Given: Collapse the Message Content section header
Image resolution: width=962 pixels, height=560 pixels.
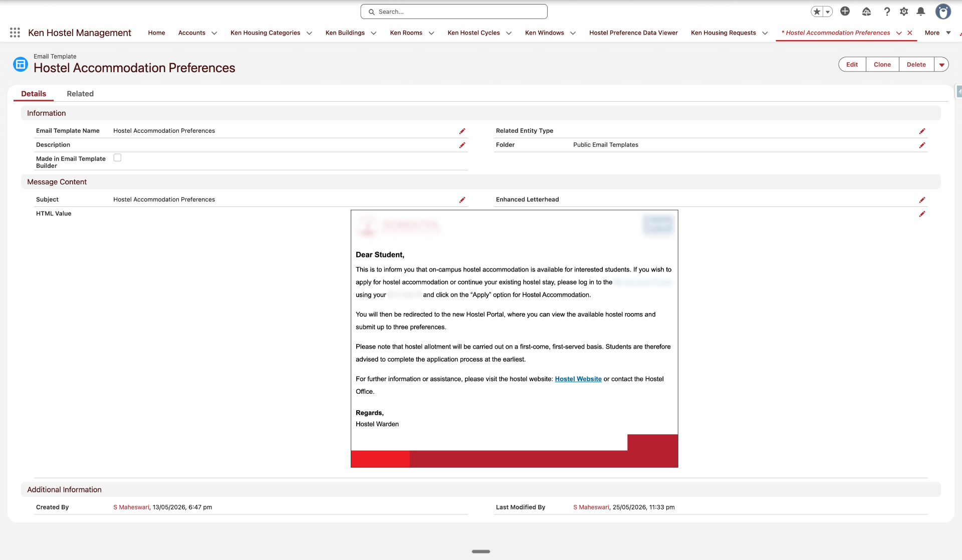Looking at the screenshot, I should pyautogui.click(x=480, y=182).
